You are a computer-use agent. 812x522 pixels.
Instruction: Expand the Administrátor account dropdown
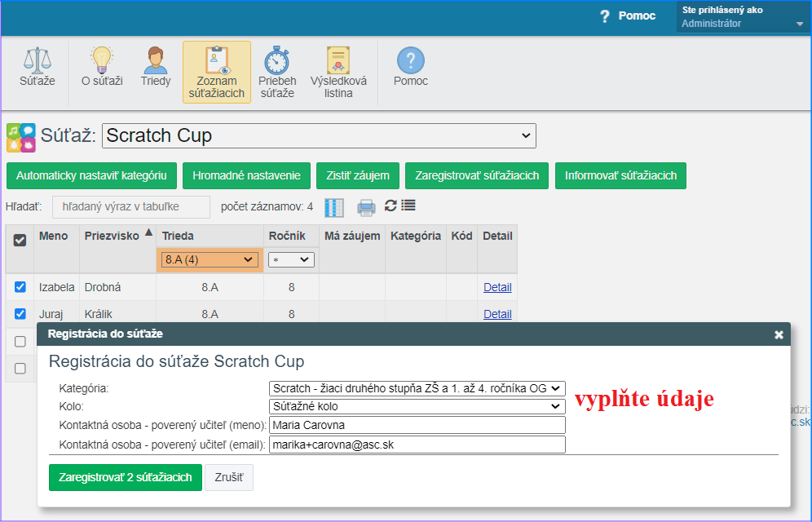tap(743, 17)
